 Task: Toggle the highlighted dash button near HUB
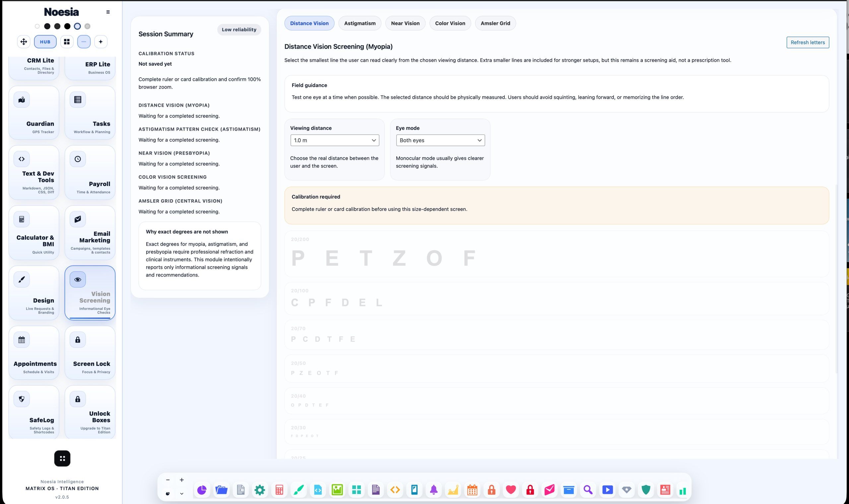(x=84, y=42)
